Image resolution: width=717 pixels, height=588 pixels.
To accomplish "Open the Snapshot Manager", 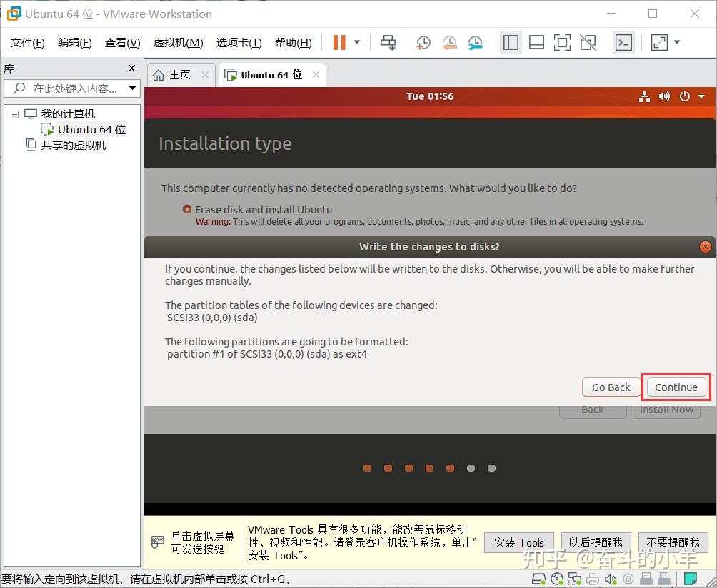I will point(475,43).
